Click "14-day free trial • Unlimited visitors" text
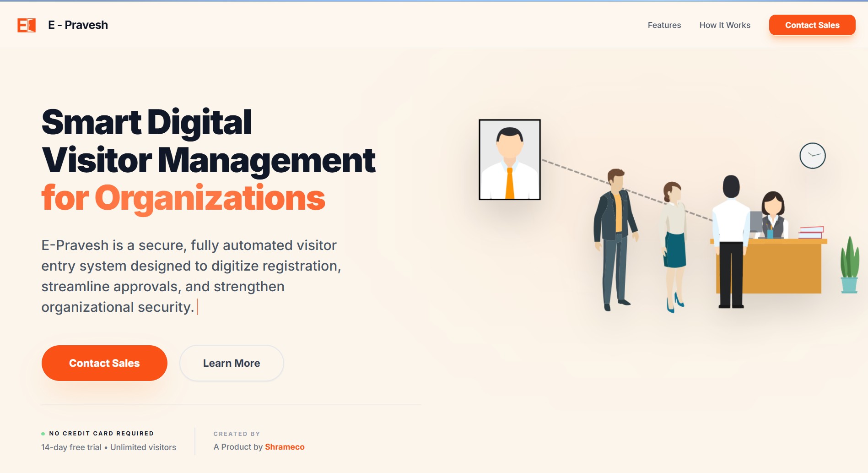 pyautogui.click(x=109, y=447)
